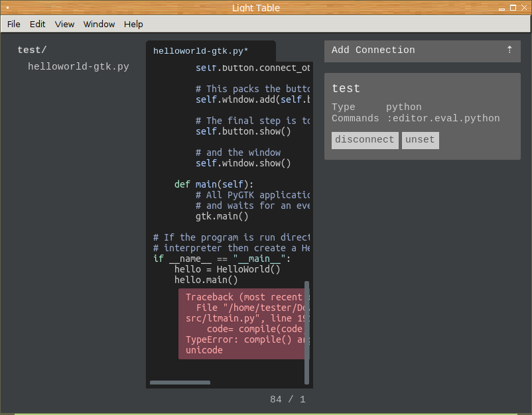
Task: Maximize the Light Table window
Action: pos(512,8)
